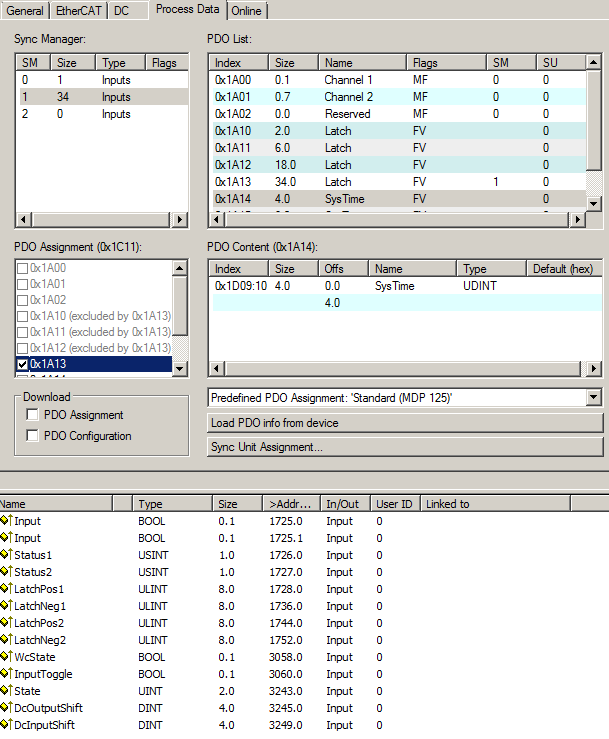This screenshot has width=609, height=739.
Task: Select PDO 0x1A02 Reserved row
Action: point(398,114)
